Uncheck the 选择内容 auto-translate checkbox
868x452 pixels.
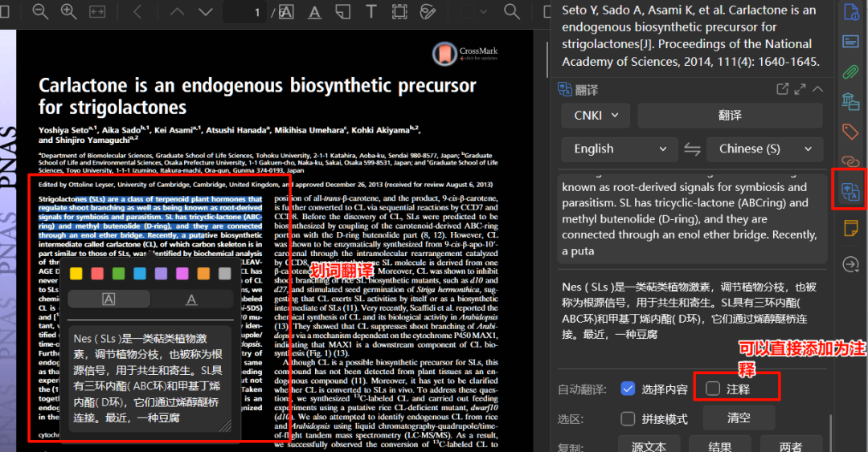[x=628, y=389]
